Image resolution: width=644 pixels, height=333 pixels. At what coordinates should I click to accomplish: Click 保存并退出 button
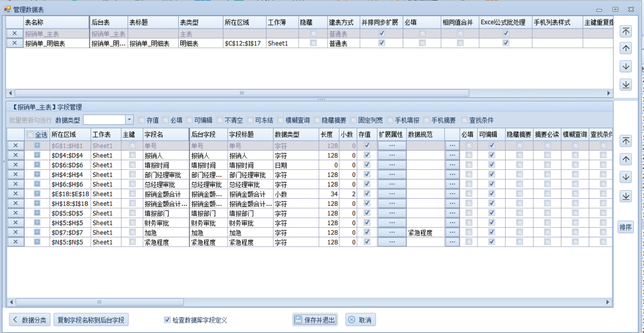[x=315, y=320]
